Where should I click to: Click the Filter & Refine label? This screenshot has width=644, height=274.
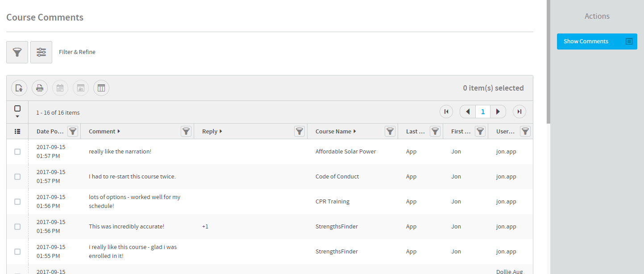[x=77, y=52]
